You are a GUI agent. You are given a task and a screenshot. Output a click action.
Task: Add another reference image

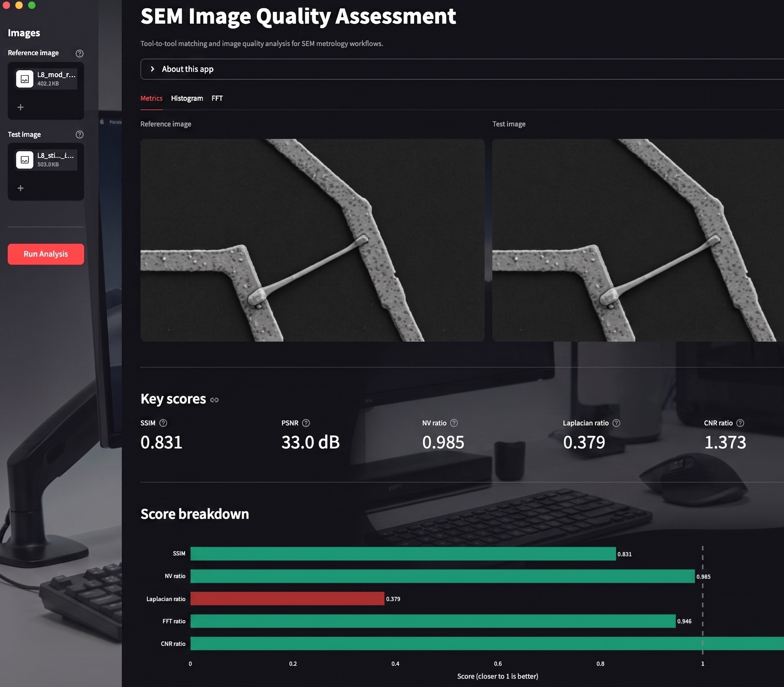pos(20,107)
